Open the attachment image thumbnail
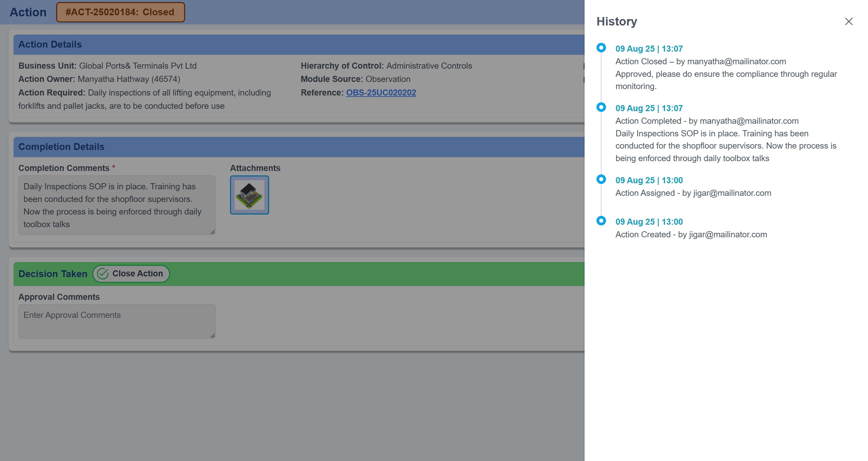Screen dimensions: 868x461 [249, 195]
